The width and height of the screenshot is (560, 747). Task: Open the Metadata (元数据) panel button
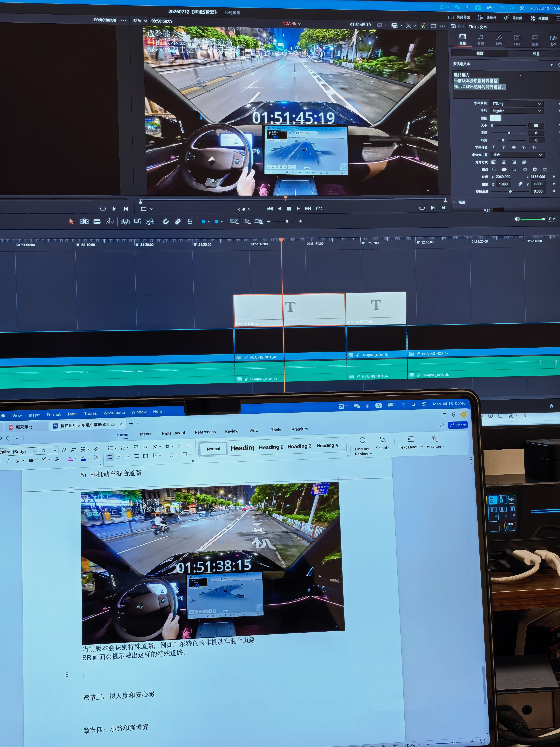[x=513, y=18]
